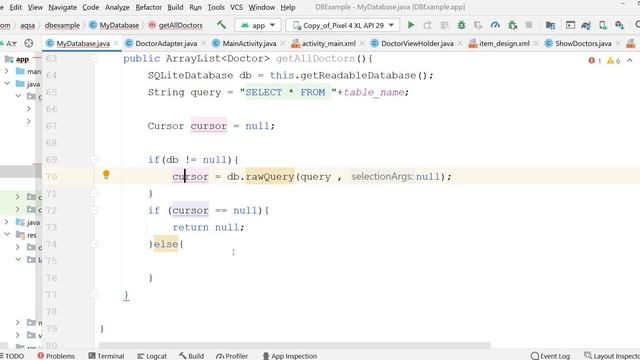
Task: Click the Apply Changes and Restart Activity icon
Action: click(427, 25)
